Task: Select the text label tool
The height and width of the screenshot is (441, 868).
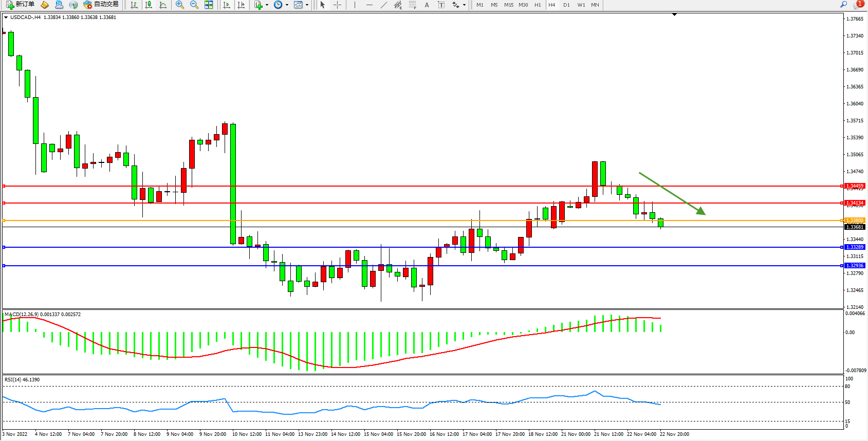Action: 441,5
